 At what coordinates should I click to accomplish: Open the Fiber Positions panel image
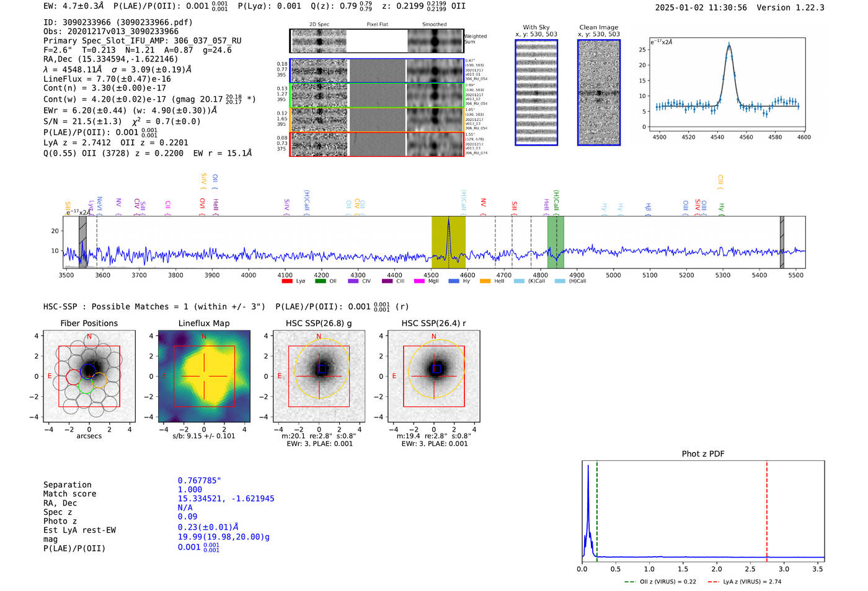pyautogui.click(x=89, y=376)
